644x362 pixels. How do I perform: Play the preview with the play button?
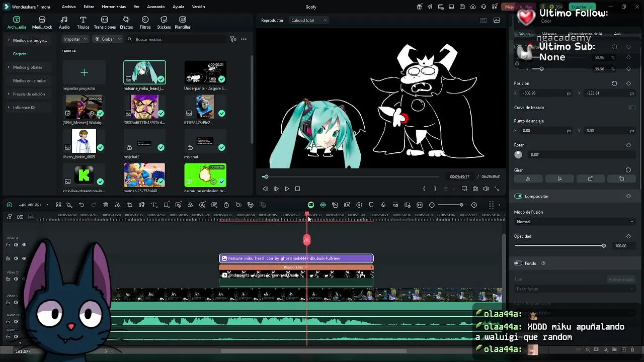tap(287, 189)
